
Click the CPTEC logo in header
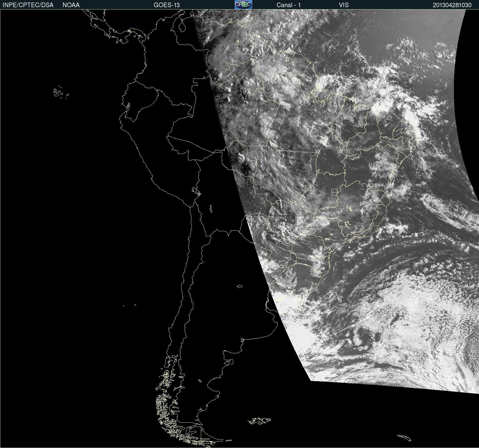tap(243, 5)
